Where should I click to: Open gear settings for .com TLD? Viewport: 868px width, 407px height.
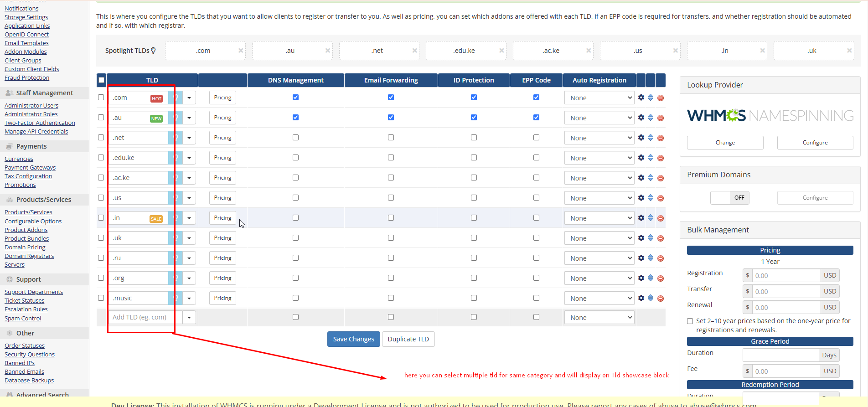coord(641,98)
